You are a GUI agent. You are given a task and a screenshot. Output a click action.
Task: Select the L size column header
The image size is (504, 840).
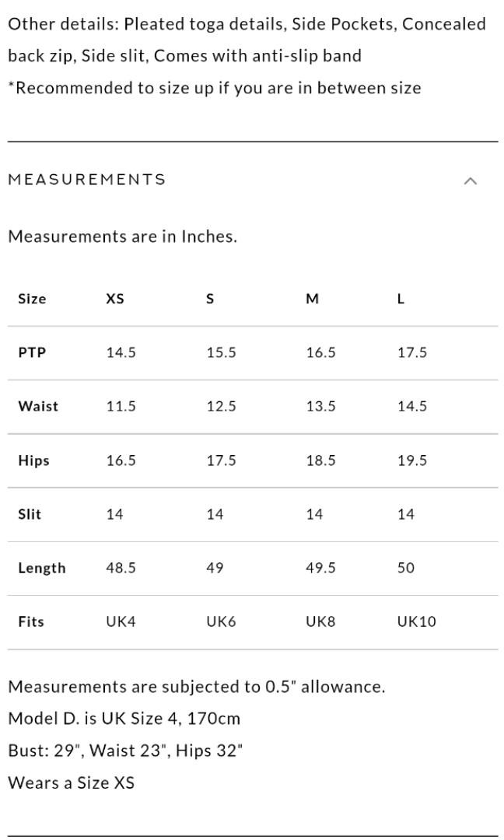401,299
